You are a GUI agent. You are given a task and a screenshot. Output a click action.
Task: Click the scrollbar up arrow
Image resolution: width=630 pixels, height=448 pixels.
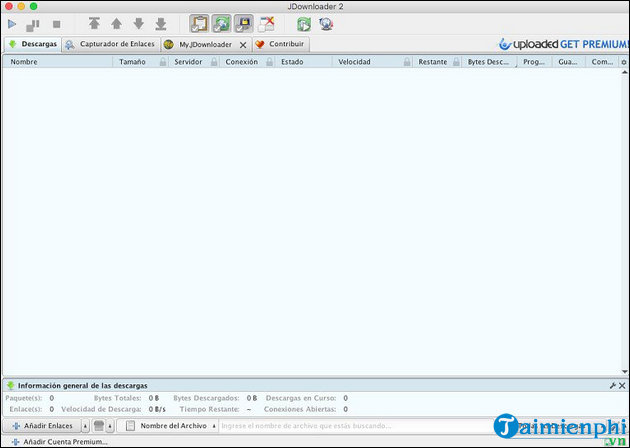[624, 72]
